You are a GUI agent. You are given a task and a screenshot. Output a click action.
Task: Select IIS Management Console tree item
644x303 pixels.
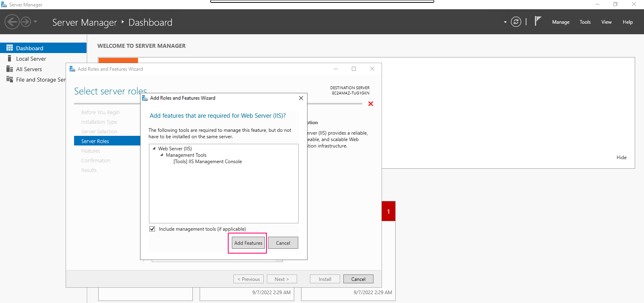[208, 162]
